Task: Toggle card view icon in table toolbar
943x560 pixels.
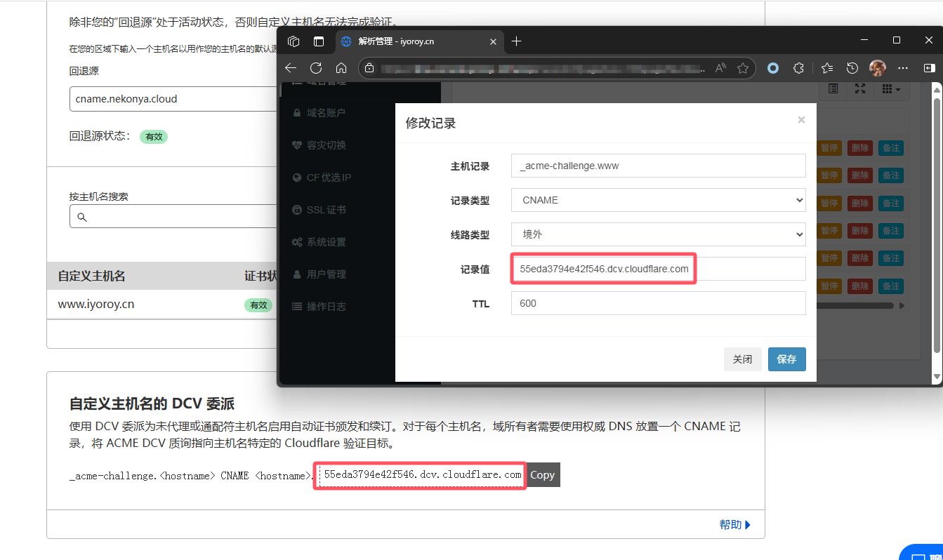Action: [x=833, y=89]
